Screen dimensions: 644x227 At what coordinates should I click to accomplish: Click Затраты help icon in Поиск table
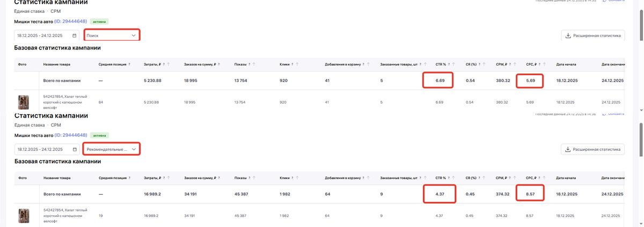click(x=163, y=64)
